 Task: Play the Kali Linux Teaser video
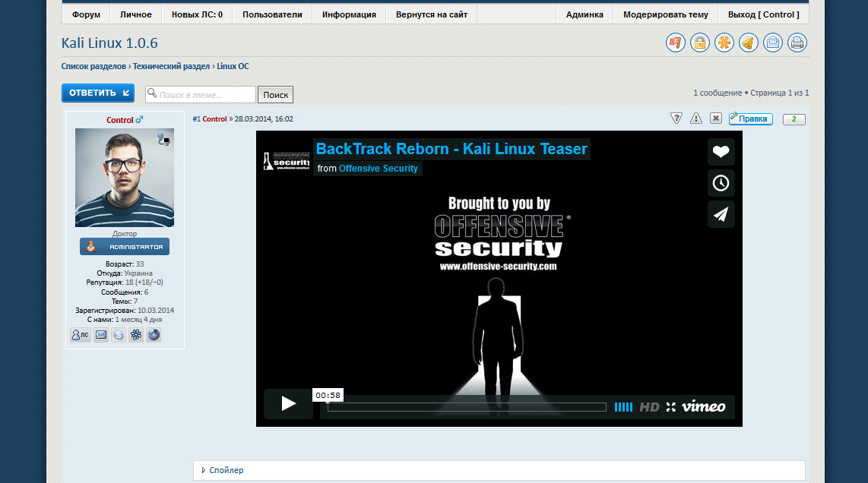[x=288, y=404]
